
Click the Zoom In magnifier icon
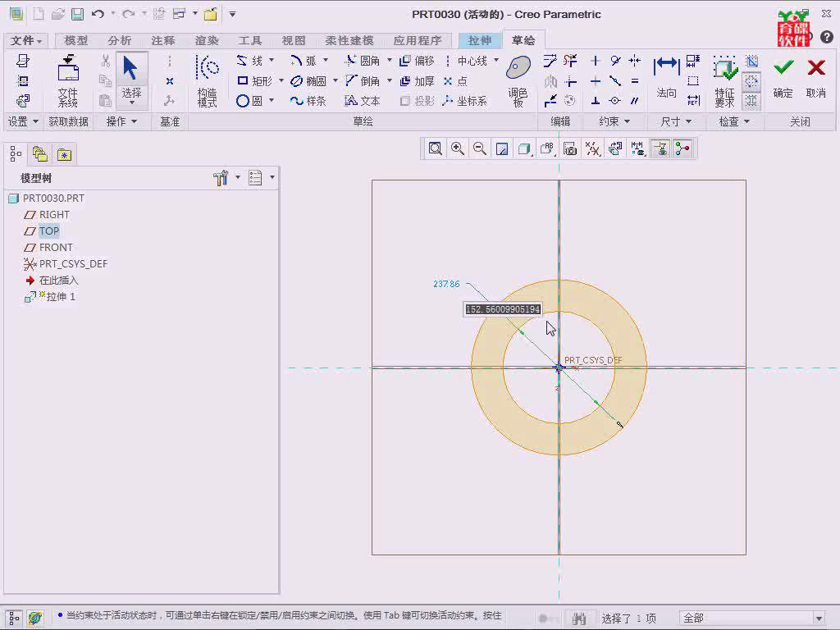click(x=458, y=149)
